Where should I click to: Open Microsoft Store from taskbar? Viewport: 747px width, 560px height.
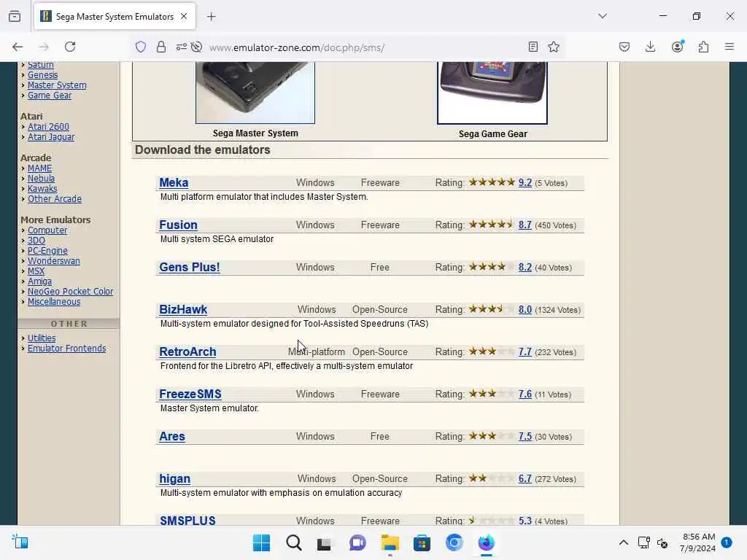422,542
